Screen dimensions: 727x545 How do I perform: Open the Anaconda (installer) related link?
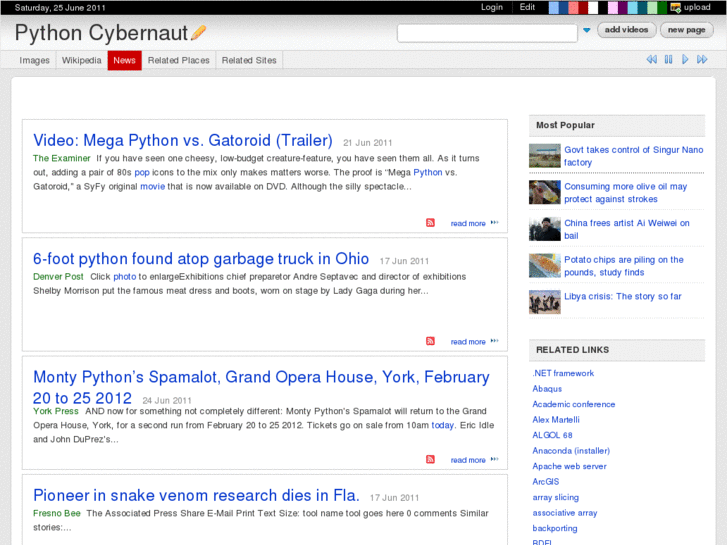[571, 450]
